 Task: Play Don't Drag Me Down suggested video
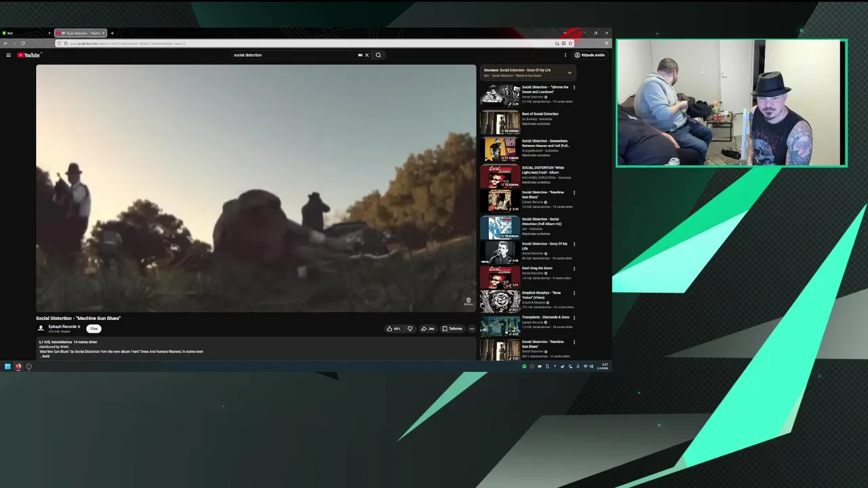(500, 277)
